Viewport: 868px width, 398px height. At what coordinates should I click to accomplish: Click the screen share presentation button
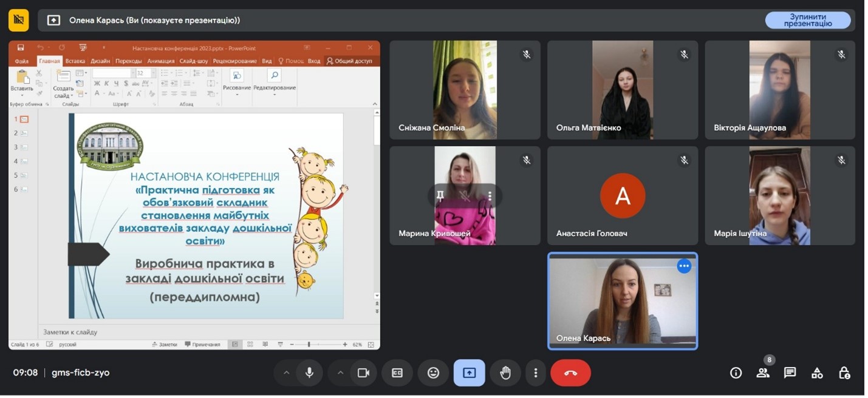click(x=469, y=373)
